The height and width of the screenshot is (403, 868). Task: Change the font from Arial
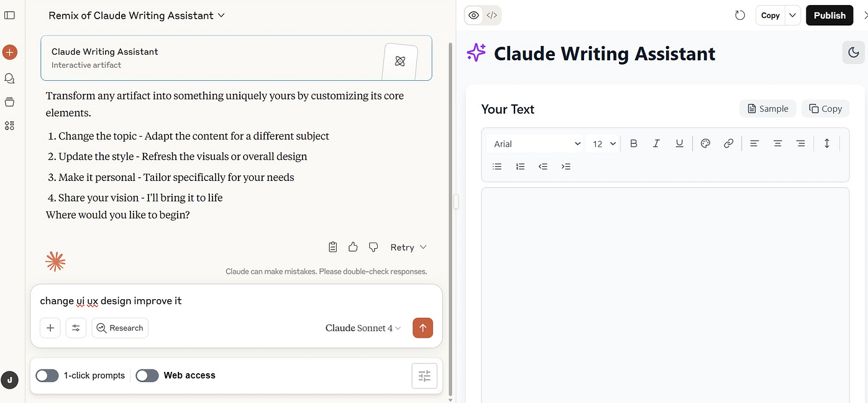pyautogui.click(x=534, y=143)
